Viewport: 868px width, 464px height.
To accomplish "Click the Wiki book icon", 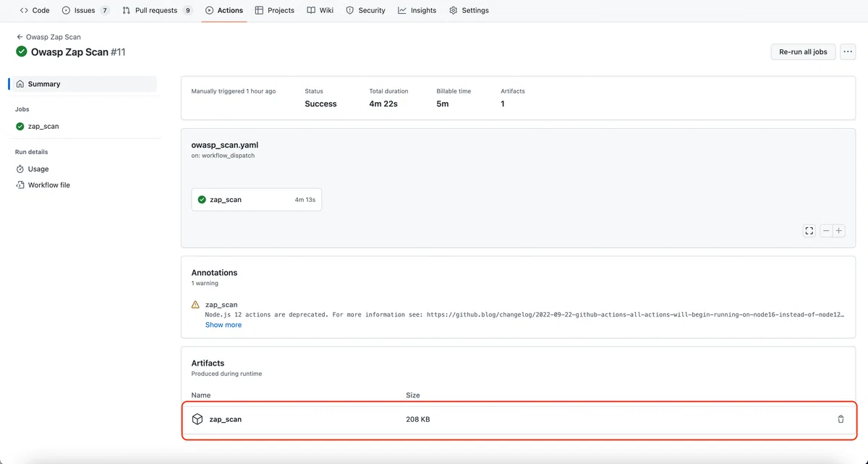I will [311, 10].
